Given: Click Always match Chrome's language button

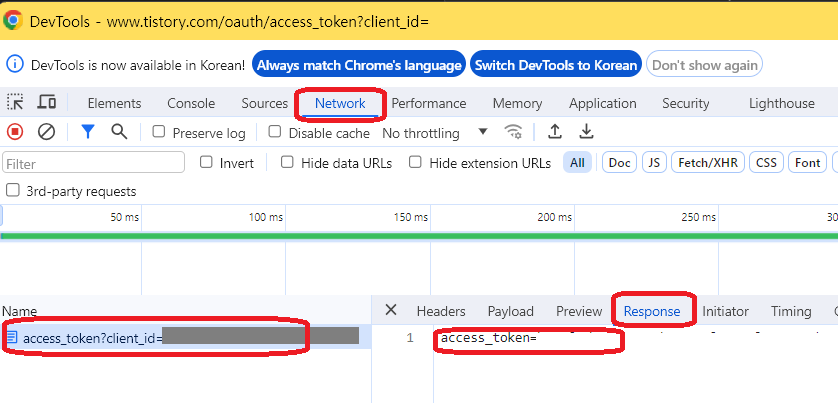Looking at the screenshot, I should point(359,65).
